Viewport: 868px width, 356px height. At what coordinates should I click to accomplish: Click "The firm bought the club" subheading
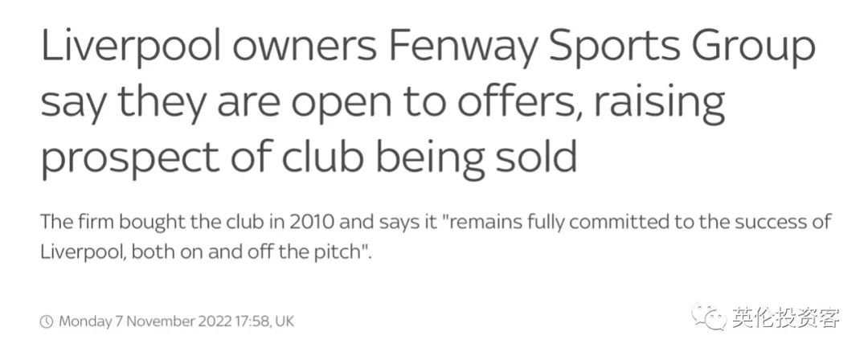click(x=141, y=223)
